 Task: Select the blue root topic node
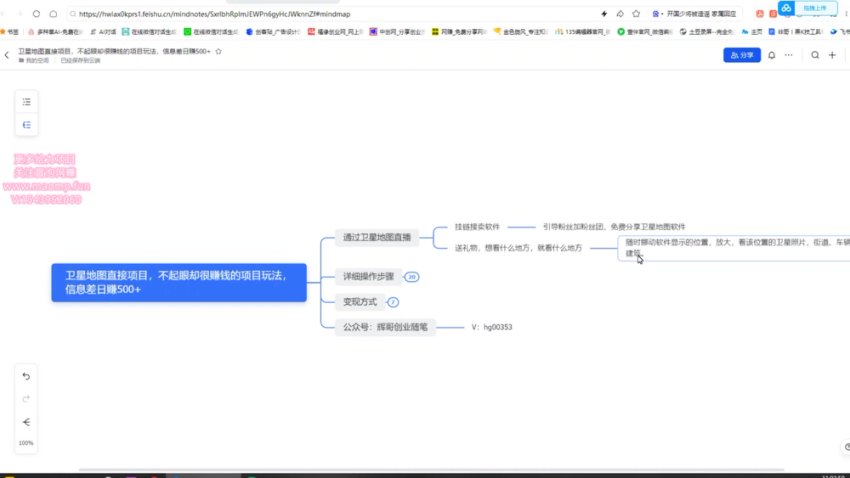click(x=177, y=283)
